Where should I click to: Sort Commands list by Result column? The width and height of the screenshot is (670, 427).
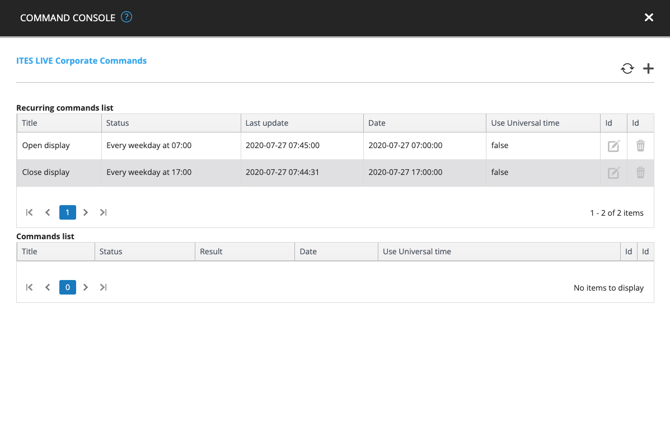pos(211,251)
